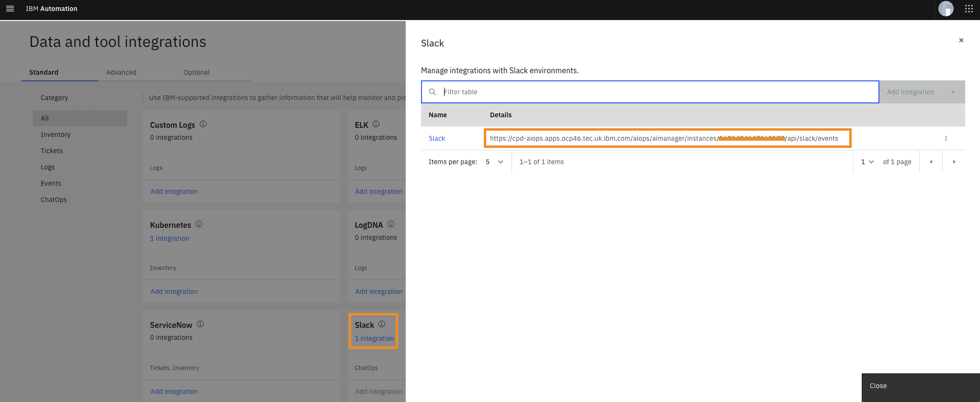Open page number dropdown
Image resolution: width=980 pixels, height=402 pixels.
pos(867,162)
